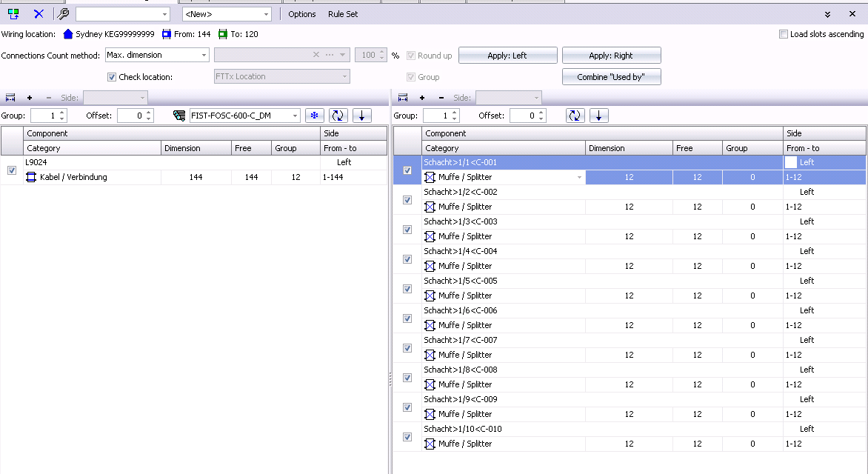Toggle the Round up checkbox
This screenshot has width=868, height=474.
tap(411, 56)
